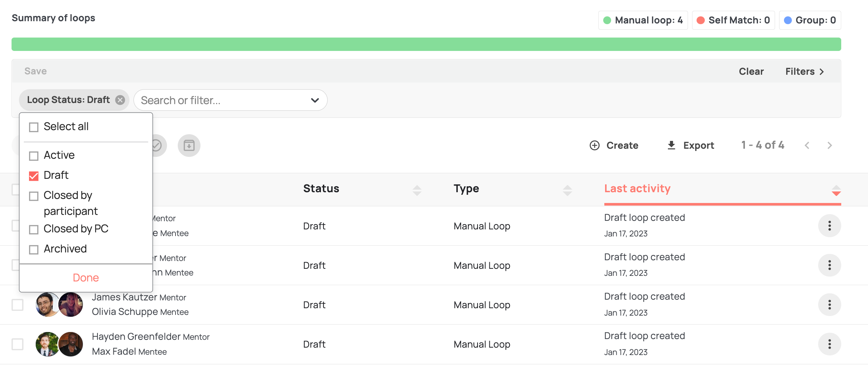Click the Create plus icon
Viewport: 868px width, 374px height.
[x=595, y=145]
